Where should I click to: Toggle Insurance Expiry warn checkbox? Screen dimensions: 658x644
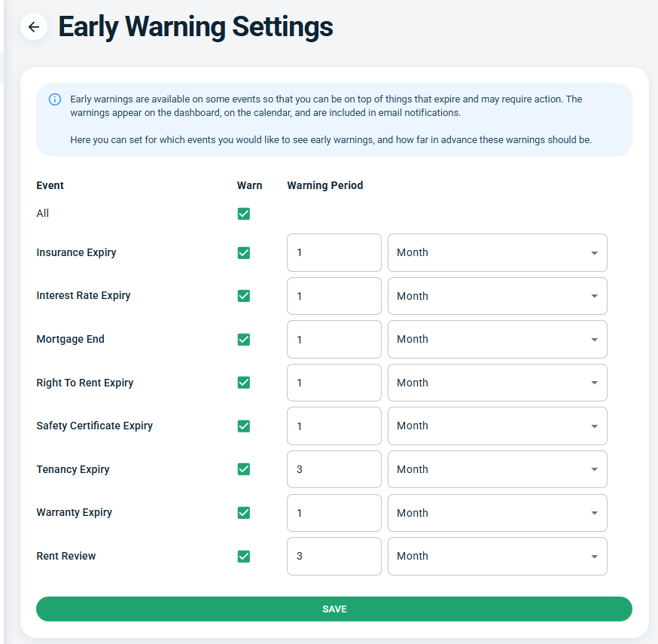click(244, 253)
